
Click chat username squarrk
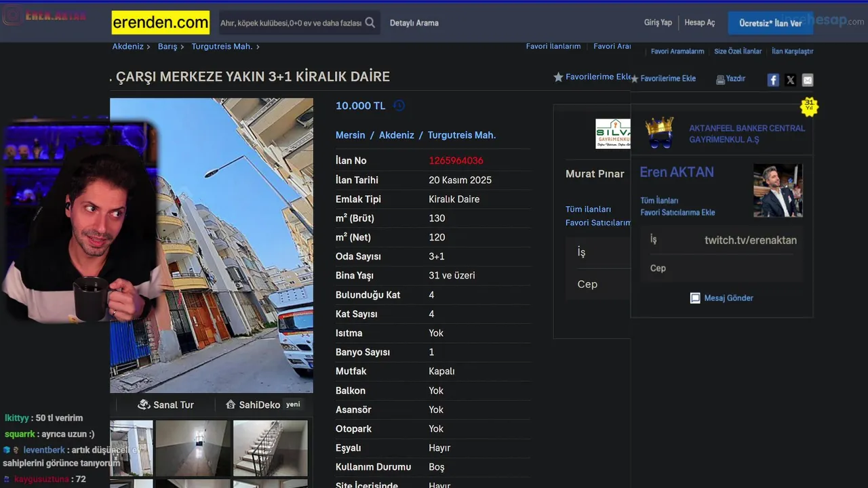point(20,434)
